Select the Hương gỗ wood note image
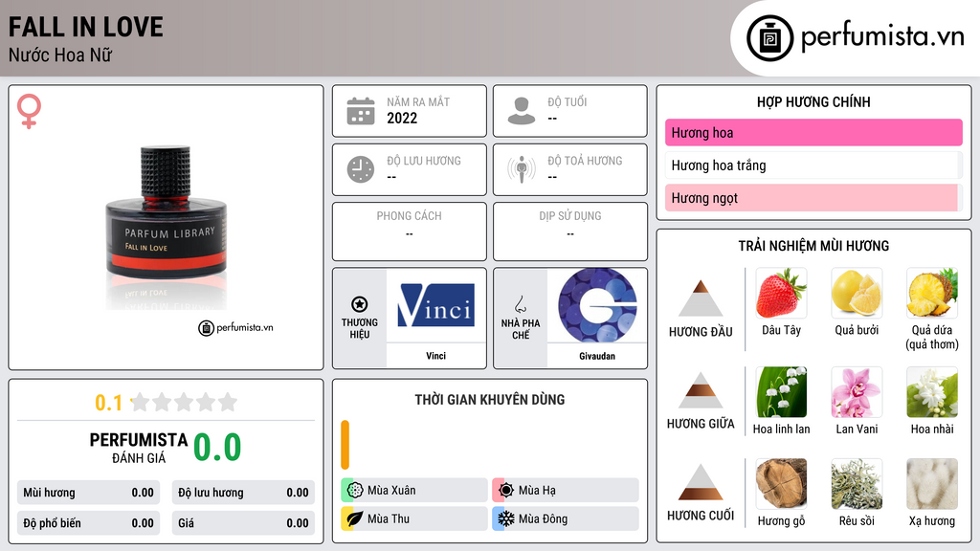980x551 pixels. coord(781,484)
